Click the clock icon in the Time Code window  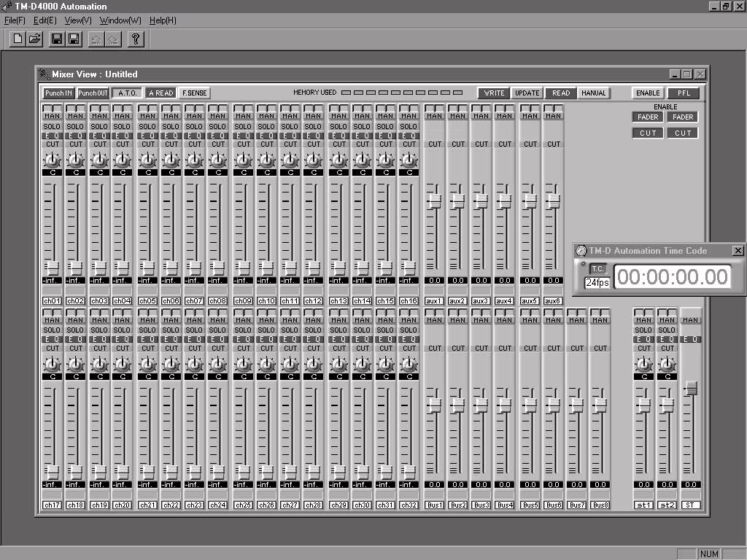click(x=581, y=251)
